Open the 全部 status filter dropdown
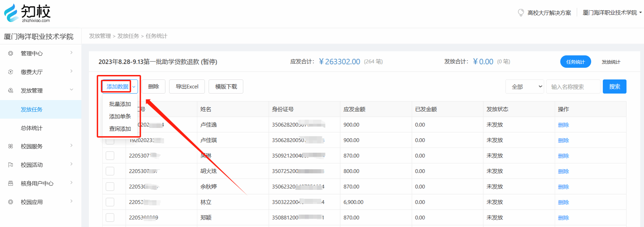Viewport: 644px width, 227px height. click(x=525, y=87)
